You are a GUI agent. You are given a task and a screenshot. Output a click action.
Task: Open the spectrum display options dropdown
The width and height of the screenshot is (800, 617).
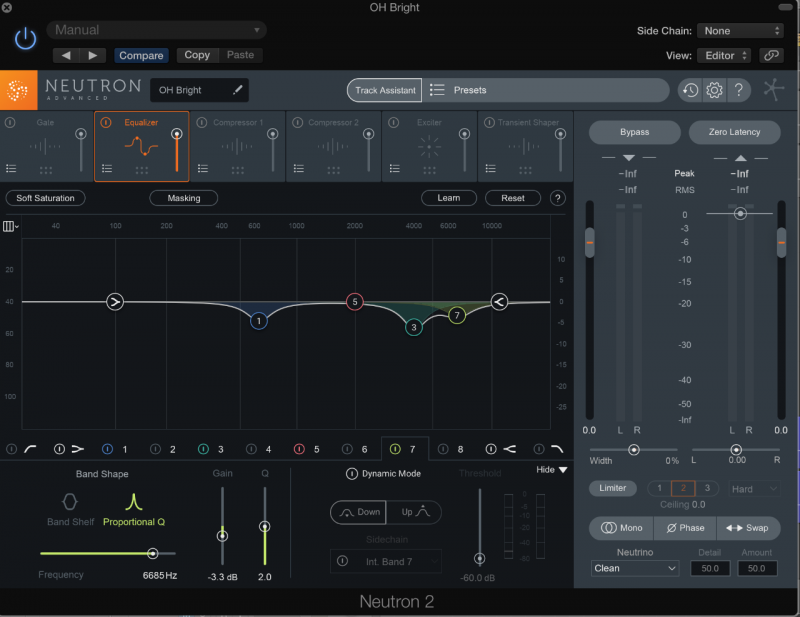10,226
